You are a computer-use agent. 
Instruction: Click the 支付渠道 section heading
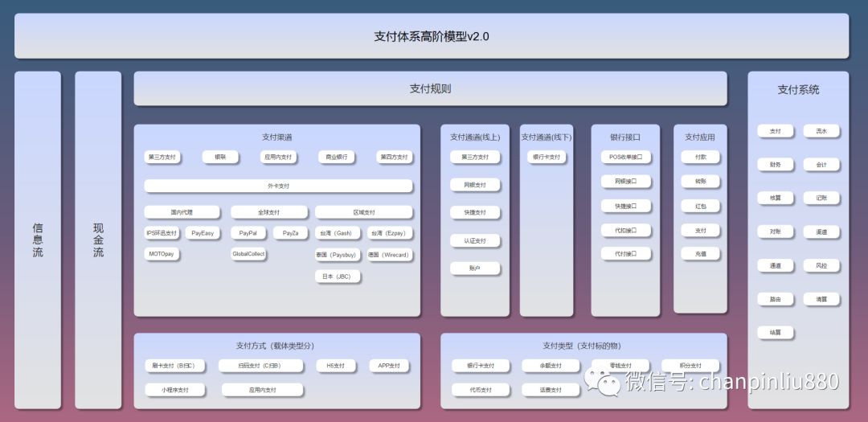tap(276, 137)
